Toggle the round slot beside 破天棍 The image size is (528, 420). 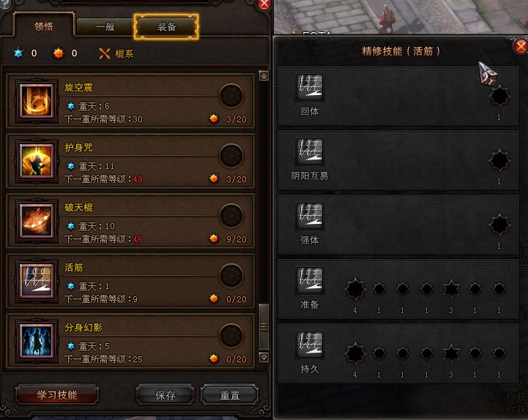(231, 216)
